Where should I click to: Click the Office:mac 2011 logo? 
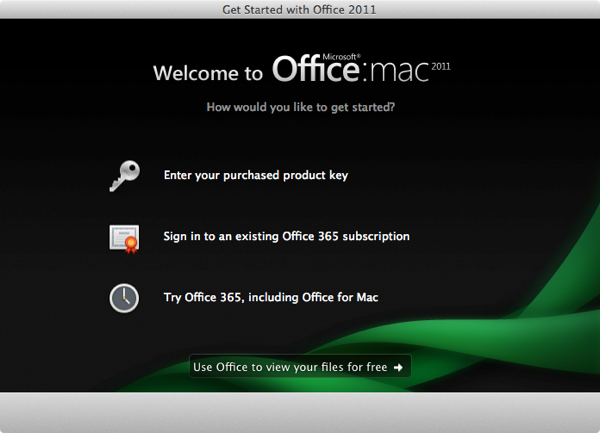click(361, 68)
